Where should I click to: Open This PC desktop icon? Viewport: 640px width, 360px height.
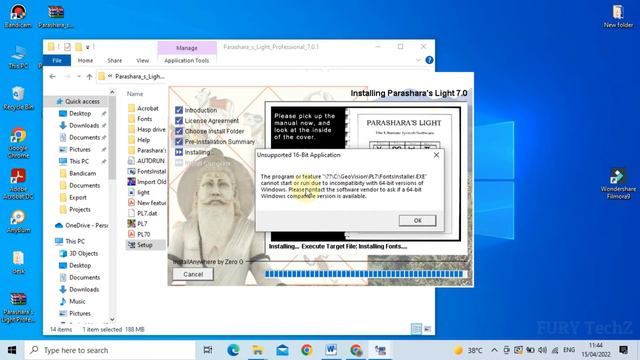click(18, 57)
